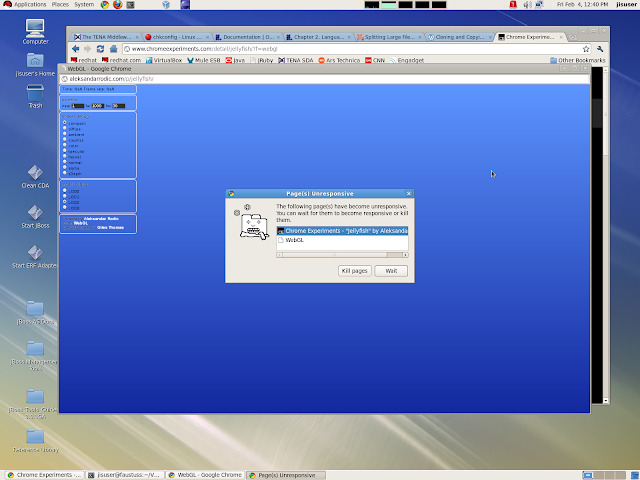Screen dimensions: 640x480
Task: Switch to the chkconfig - Linux tab
Action: pos(177,37)
